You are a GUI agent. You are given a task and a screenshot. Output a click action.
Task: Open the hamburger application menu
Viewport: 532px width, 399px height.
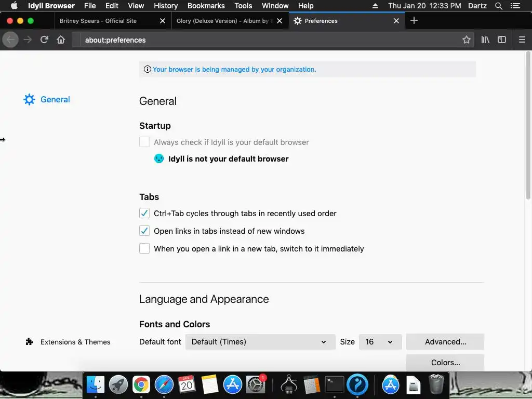522,39
